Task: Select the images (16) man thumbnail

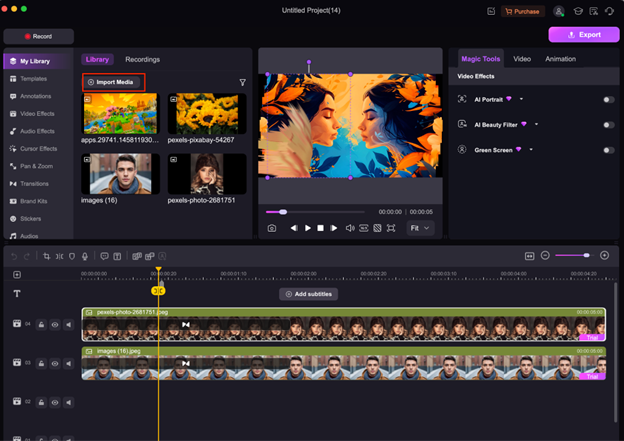Action: [121, 174]
